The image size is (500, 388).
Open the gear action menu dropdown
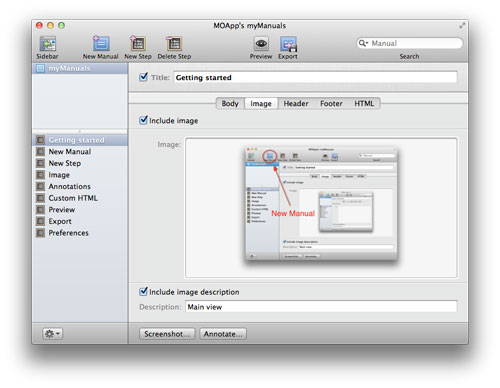[52, 333]
